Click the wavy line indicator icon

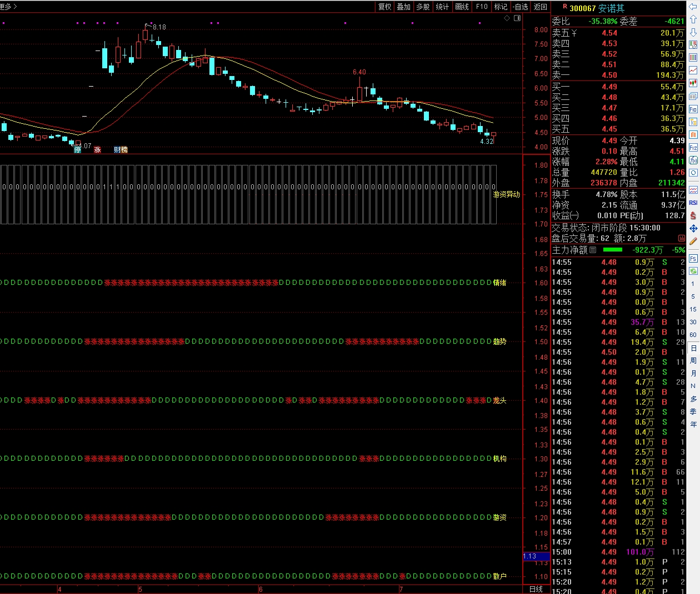coord(693,190)
